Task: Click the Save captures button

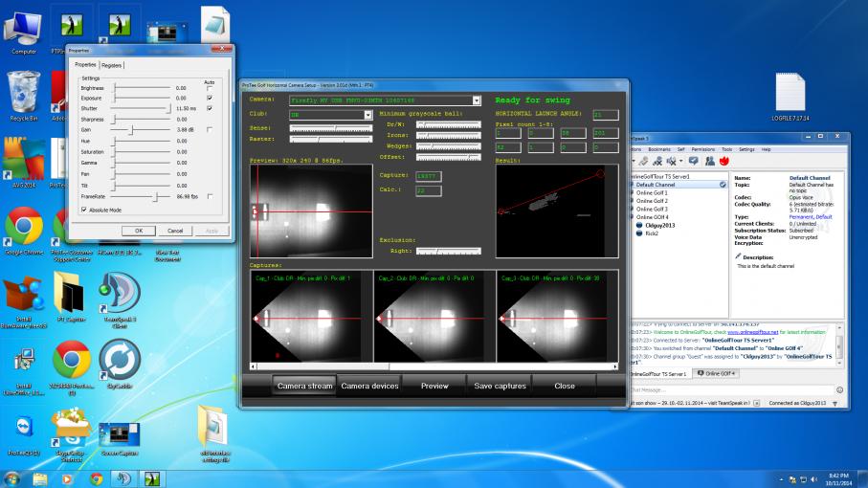Action: coord(500,386)
